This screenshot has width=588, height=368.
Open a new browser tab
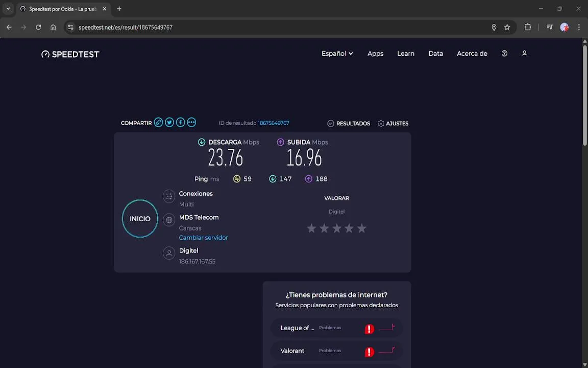(x=119, y=9)
